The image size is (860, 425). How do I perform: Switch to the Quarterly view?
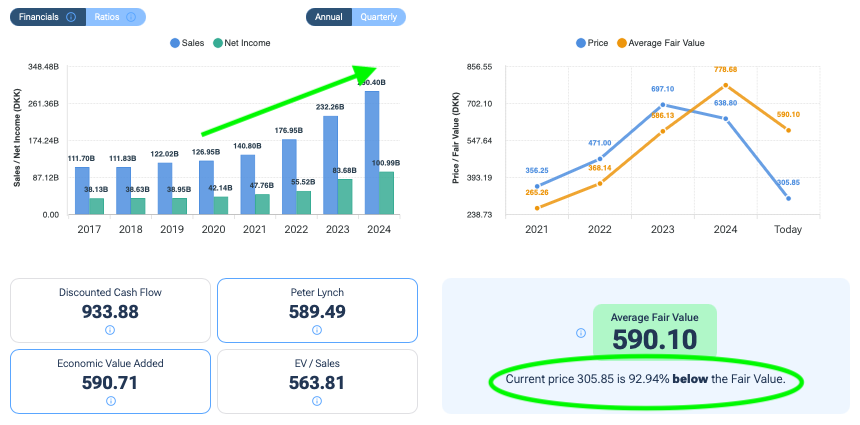click(380, 17)
